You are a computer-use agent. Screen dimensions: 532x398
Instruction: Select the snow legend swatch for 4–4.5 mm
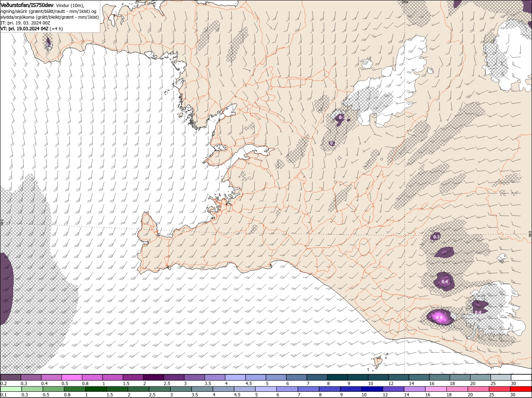point(236,377)
